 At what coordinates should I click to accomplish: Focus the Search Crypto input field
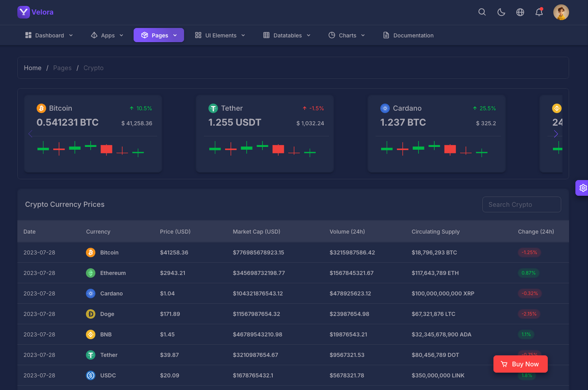click(x=521, y=205)
